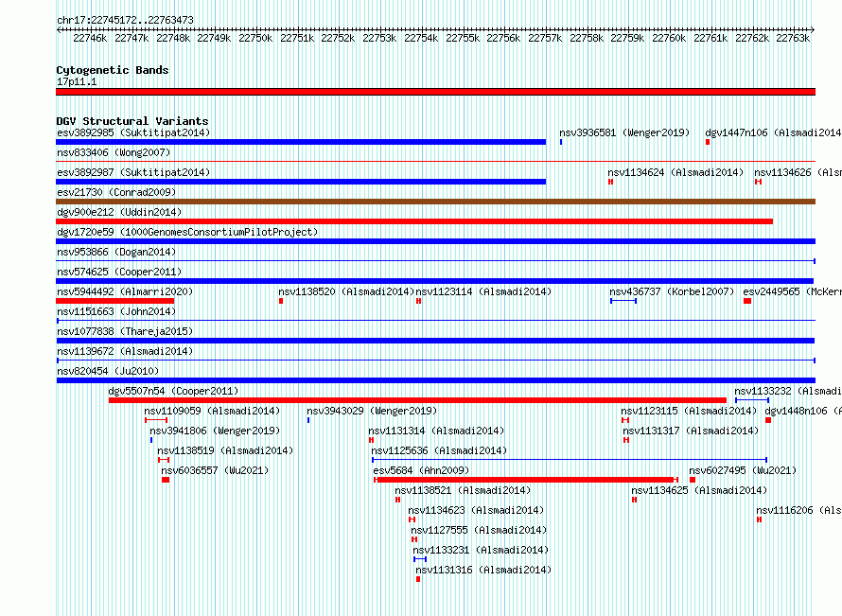The height and width of the screenshot is (616, 842).
Task: Click the esv3892985 (Suktitipat2014) variant label
Action: [133, 132]
